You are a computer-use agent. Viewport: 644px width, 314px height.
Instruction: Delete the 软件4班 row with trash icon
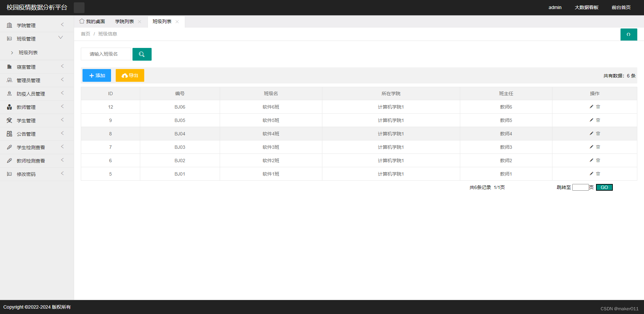(598, 133)
